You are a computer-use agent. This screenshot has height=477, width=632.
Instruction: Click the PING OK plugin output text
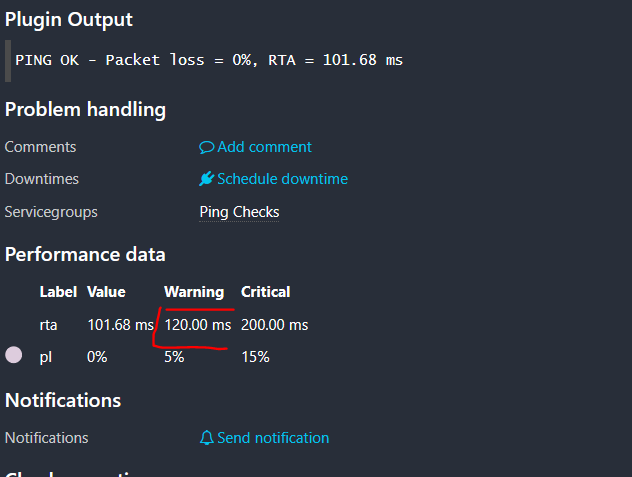coord(209,60)
